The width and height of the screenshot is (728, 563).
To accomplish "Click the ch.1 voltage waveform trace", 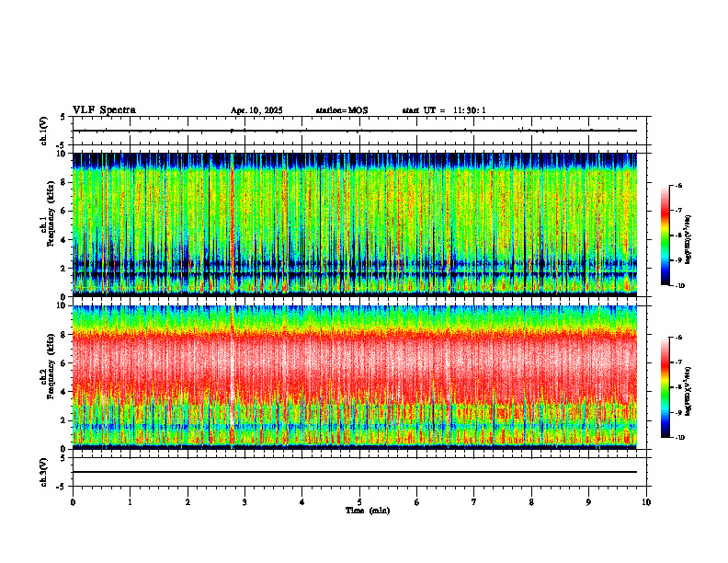I will click(x=355, y=131).
